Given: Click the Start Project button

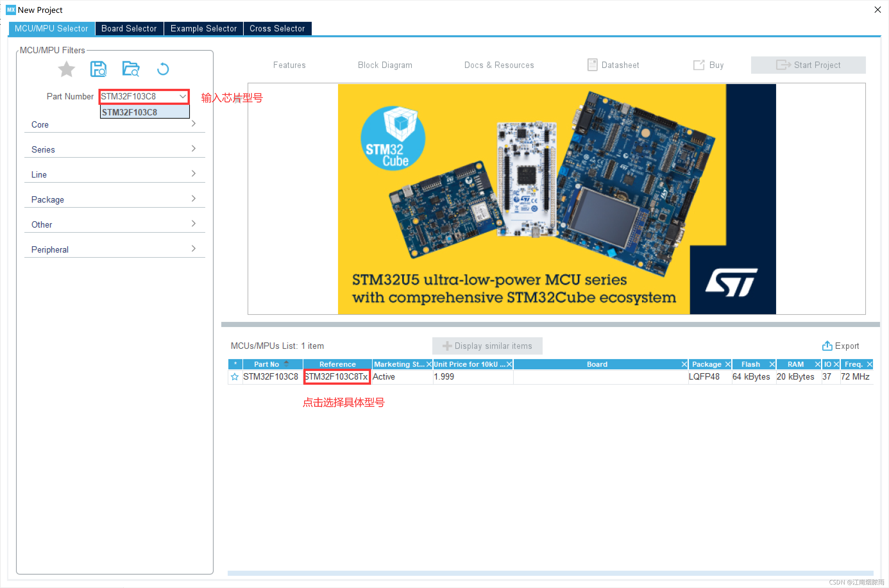Looking at the screenshot, I should click(808, 65).
